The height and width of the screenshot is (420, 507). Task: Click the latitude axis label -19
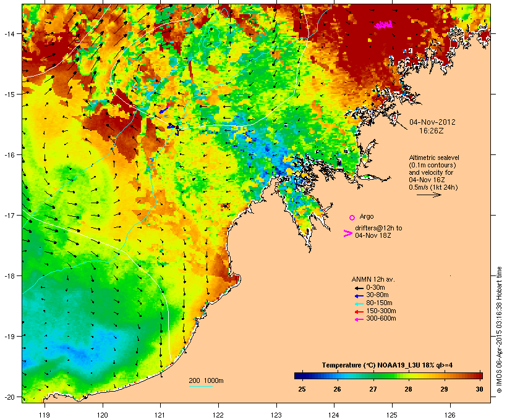[x=9, y=337]
